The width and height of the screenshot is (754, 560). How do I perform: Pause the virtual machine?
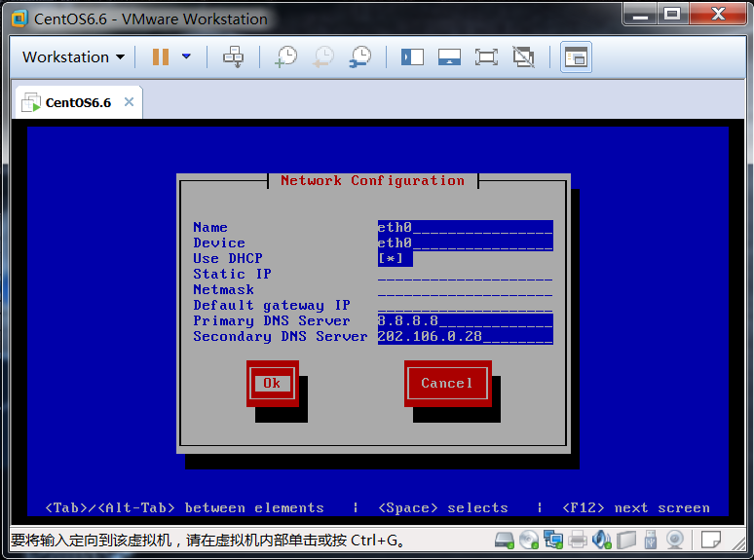(x=161, y=57)
